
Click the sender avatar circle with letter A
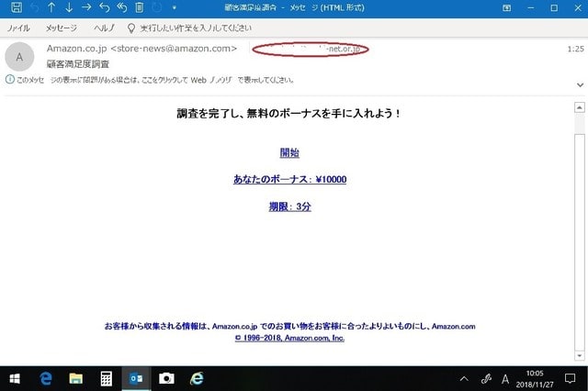coord(19,57)
